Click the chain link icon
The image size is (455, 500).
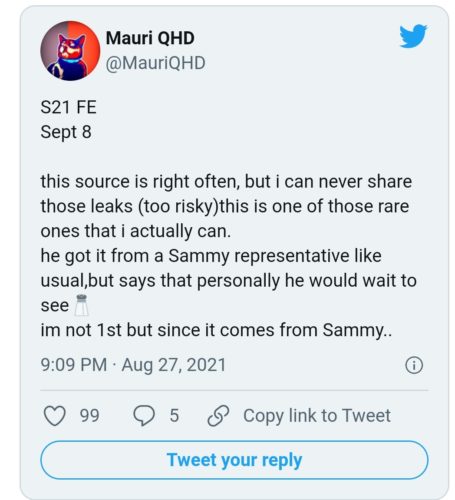[218, 416]
